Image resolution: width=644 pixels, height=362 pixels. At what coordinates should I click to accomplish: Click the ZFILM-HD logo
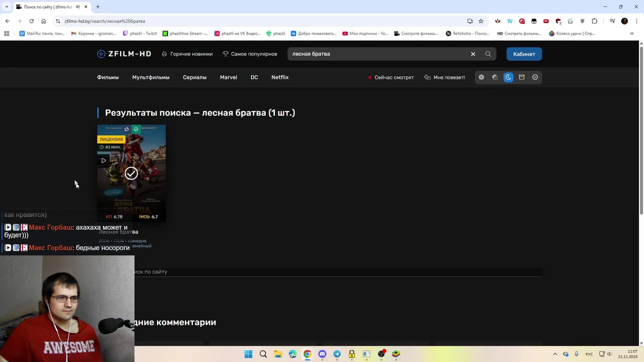click(124, 54)
